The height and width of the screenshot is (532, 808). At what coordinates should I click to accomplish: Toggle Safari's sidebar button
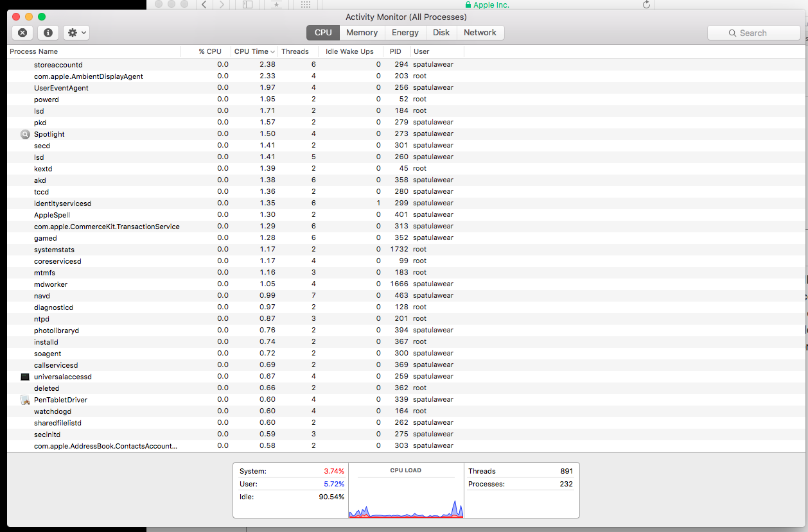pos(248,4)
